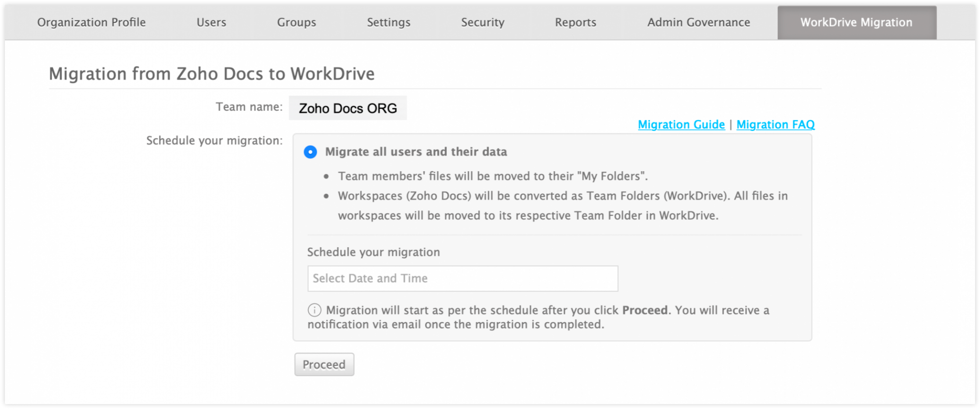The height and width of the screenshot is (409, 980).
Task: Switch to the Security tab
Action: (483, 22)
